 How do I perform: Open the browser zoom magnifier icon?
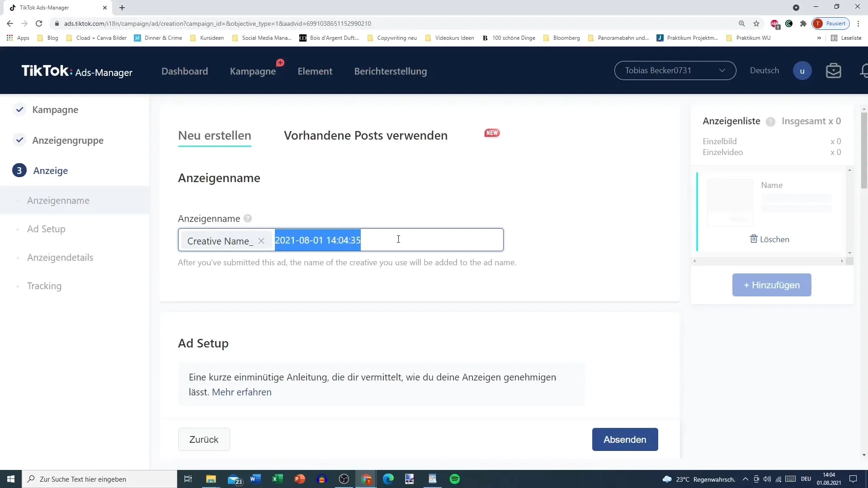click(x=742, y=23)
